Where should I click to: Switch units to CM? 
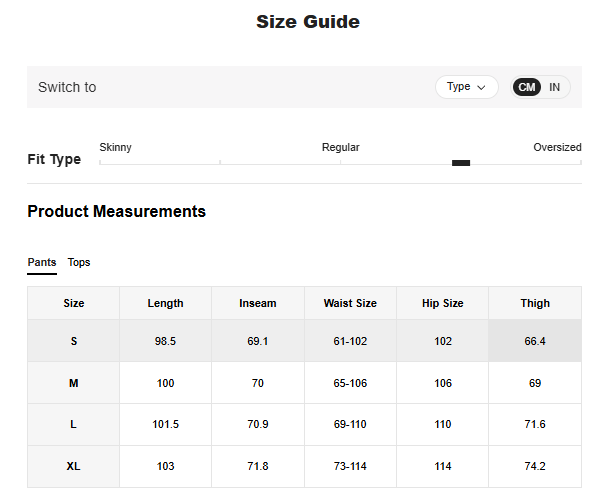(527, 87)
